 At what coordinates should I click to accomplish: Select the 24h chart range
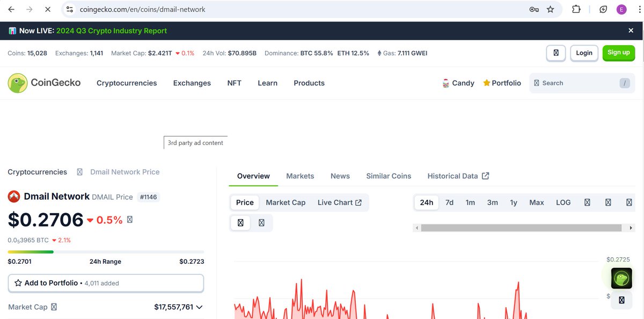pos(427,202)
